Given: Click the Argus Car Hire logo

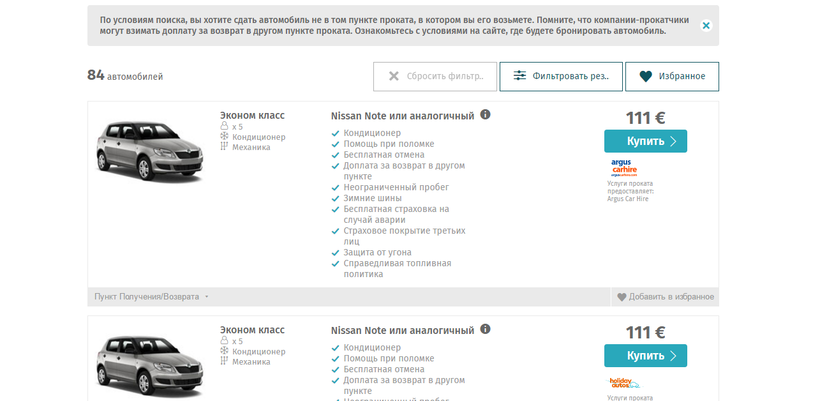Looking at the screenshot, I should [x=624, y=167].
